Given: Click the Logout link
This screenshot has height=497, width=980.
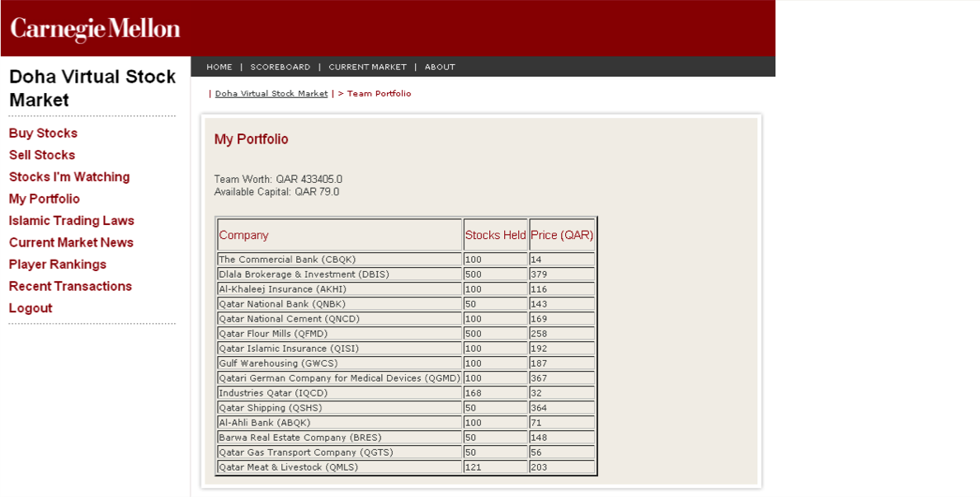Looking at the screenshot, I should click(x=31, y=307).
